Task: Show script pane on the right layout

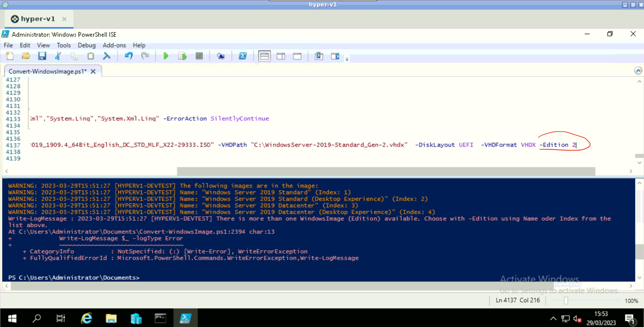Action: click(281, 56)
